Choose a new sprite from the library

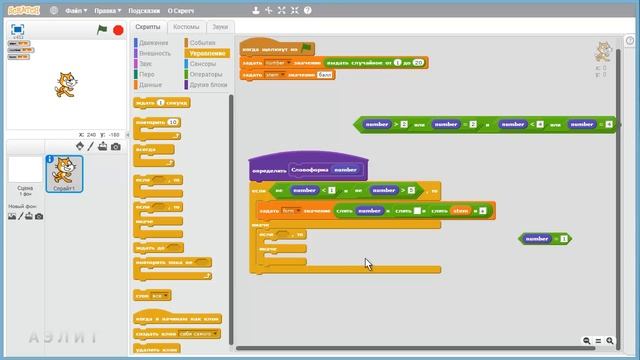[80, 147]
